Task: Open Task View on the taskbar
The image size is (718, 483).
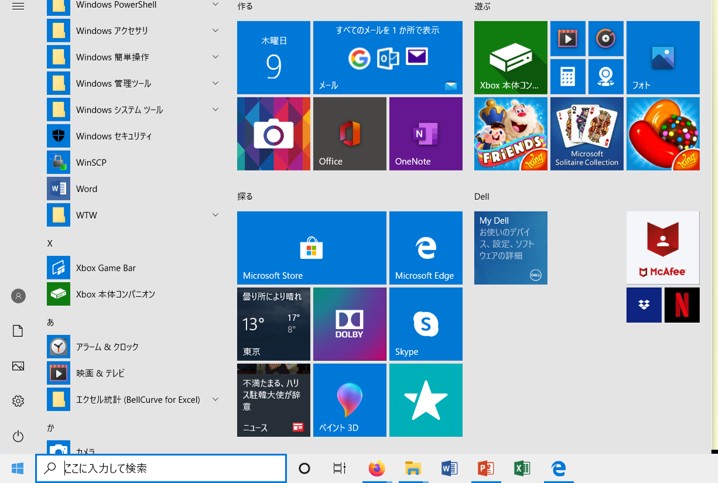Action: [339, 468]
